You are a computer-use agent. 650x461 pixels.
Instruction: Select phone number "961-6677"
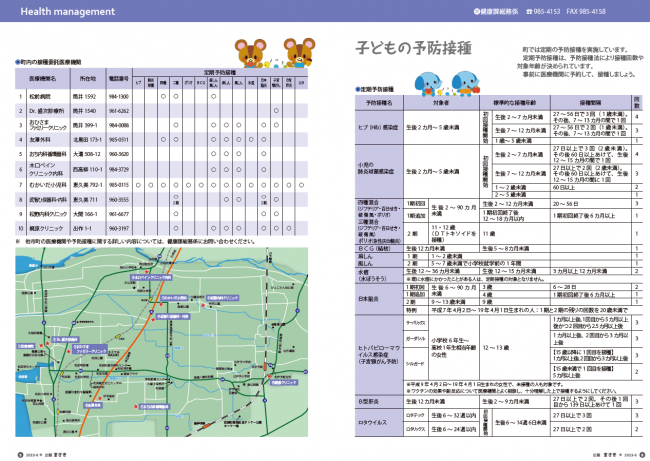pyautogui.click(x=119, y=214)
